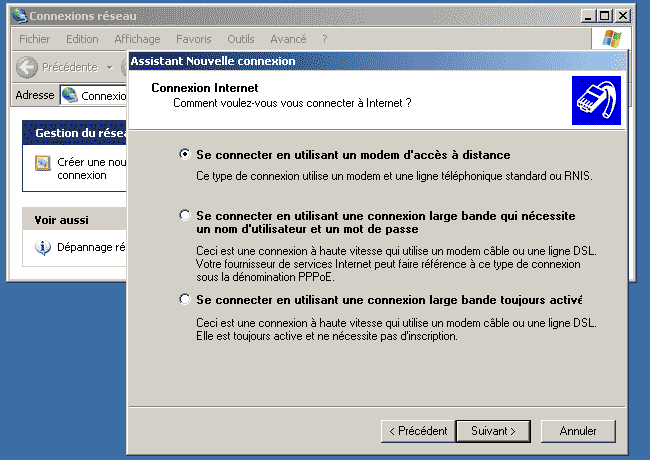Viewport: 650px width, 460px height.
Task: Click the Adresse field showing Connexions
Action: pyautogui.click(x=93, y=95)
